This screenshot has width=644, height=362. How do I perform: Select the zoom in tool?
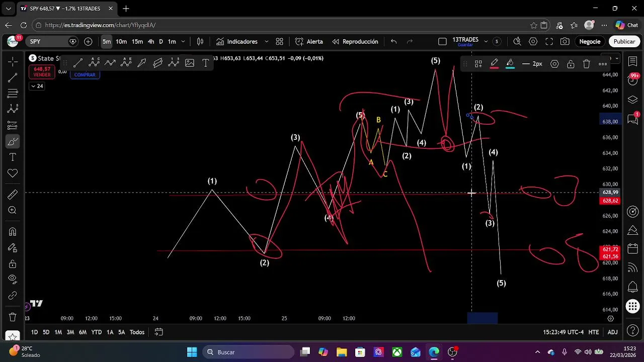point(13,211)
